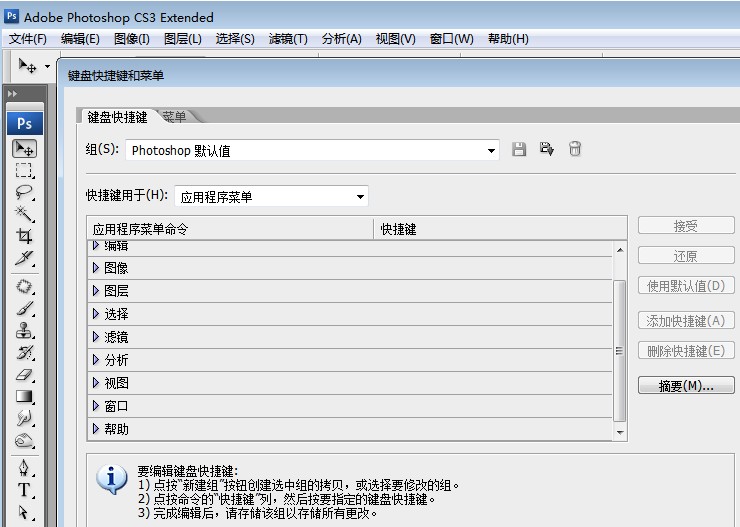
Task: Select the Clone Stamp tool
Action: click(25, 330)
